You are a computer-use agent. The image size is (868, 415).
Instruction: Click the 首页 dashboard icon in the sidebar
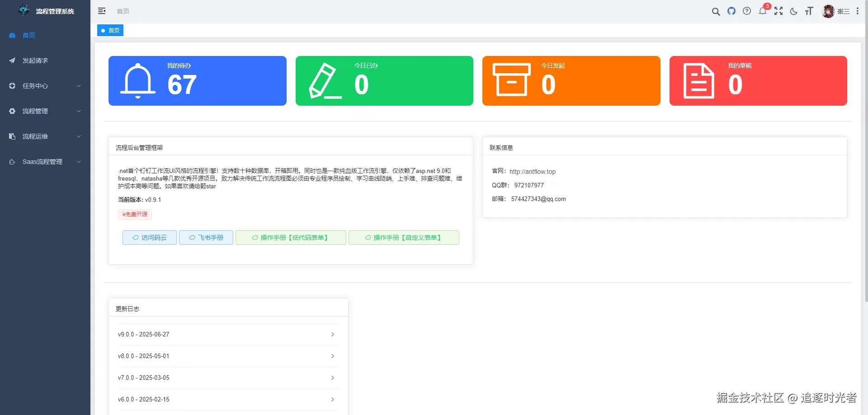click(x=12, y=35)
